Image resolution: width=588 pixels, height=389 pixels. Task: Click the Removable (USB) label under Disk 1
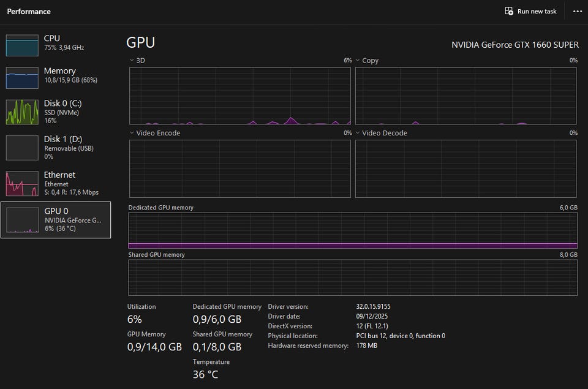(69, 148)
